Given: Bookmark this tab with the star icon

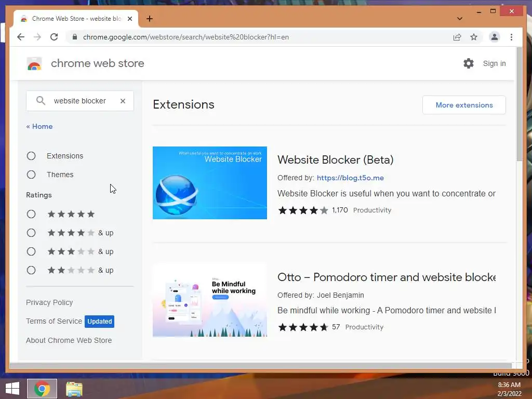Looking at the screenshot, I should pos(474,37).
